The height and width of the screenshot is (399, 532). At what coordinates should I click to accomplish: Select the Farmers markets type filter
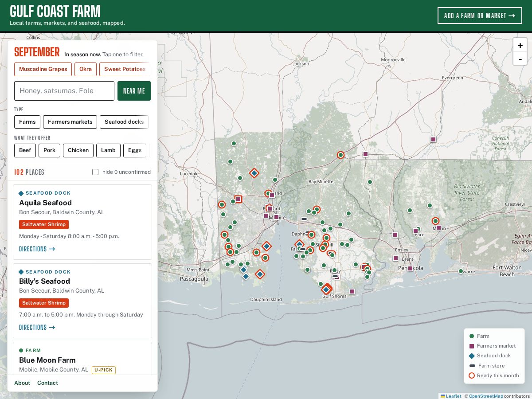70,122
